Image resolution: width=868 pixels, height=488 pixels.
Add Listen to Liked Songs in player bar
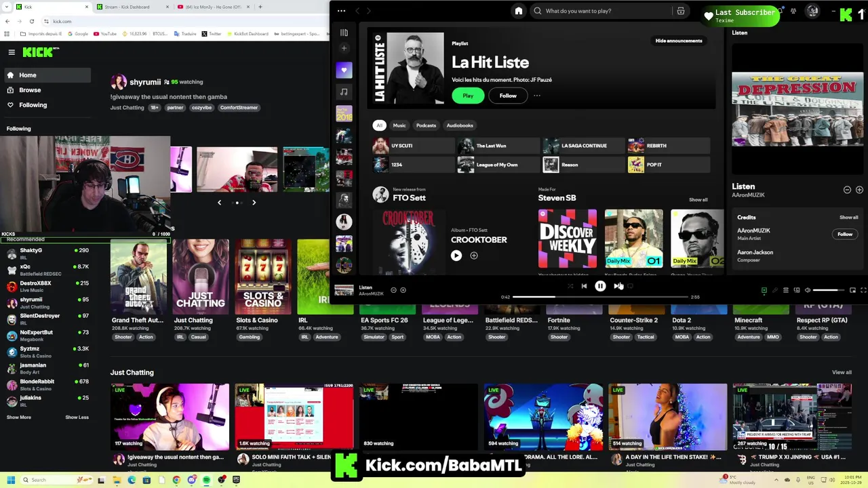(403, 290)
